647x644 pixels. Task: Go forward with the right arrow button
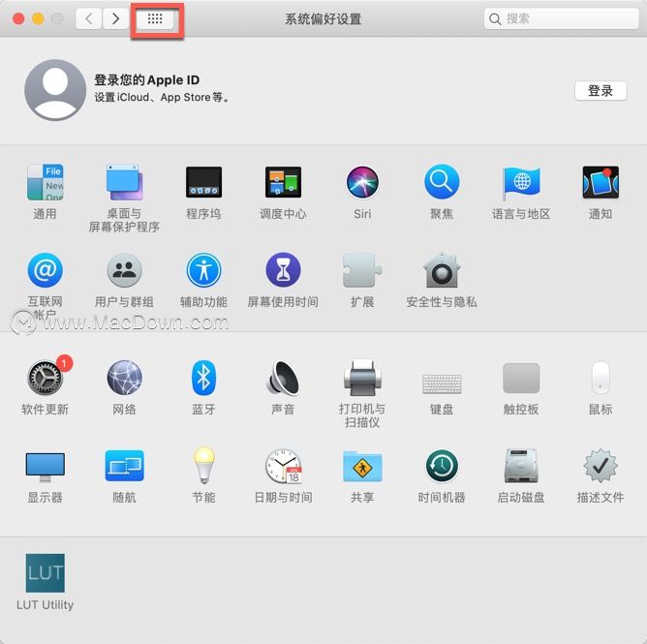pos(115,19)
